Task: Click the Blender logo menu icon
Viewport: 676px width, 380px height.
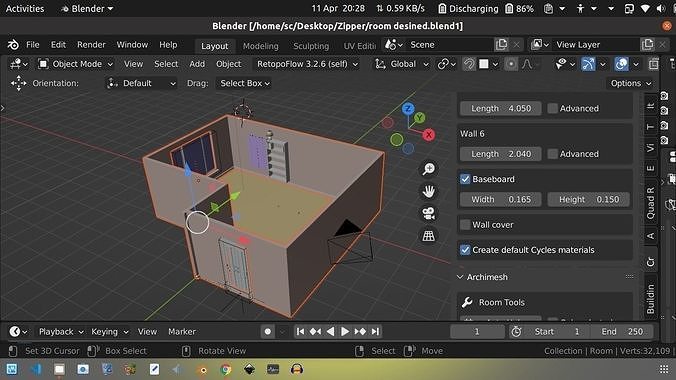Action: pos(13,44)
